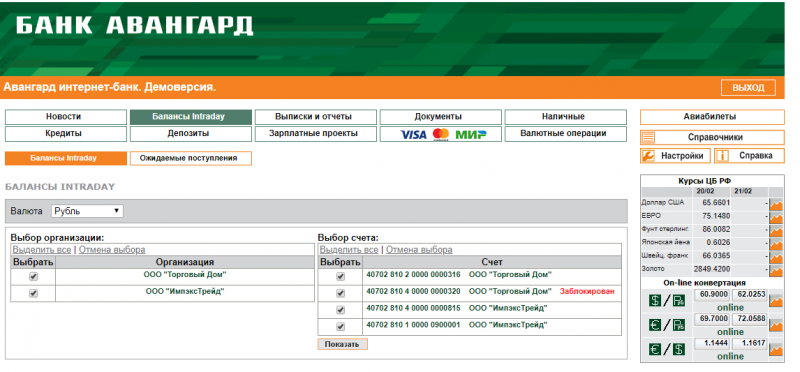Click Отмена выбора under organization selection
The width and height of the screenshot is (800, 372).
click(x=112, y=250)
